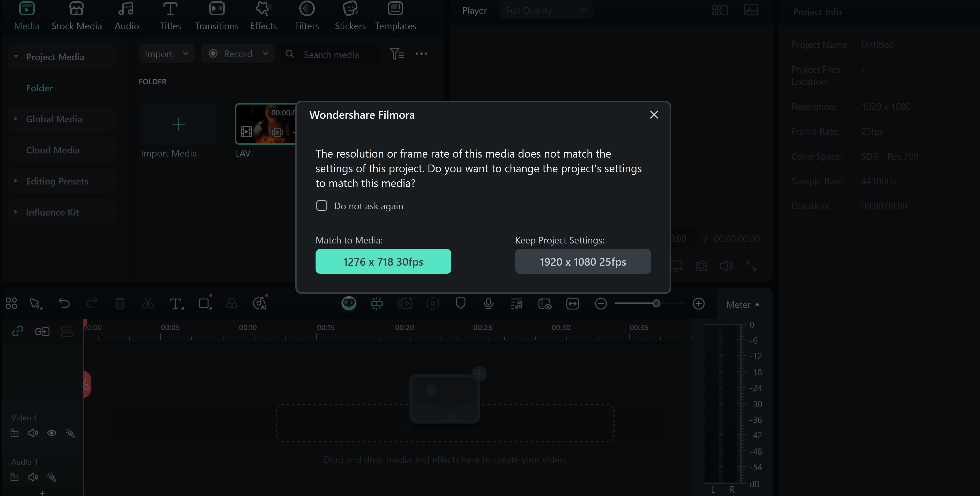Lock the Audio 1 track
The image size is (980, 496).
pos(14,477)
